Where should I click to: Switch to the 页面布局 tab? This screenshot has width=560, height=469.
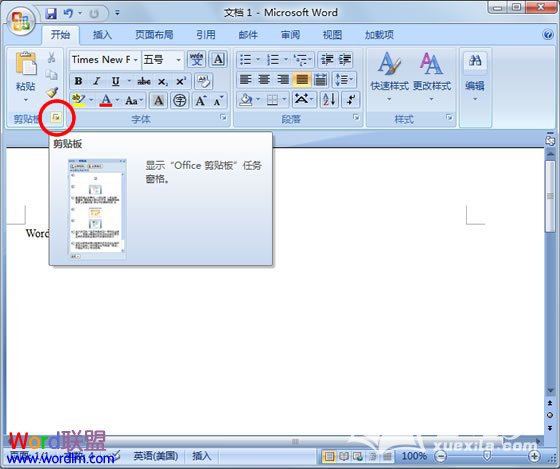(x=154, y=35)
